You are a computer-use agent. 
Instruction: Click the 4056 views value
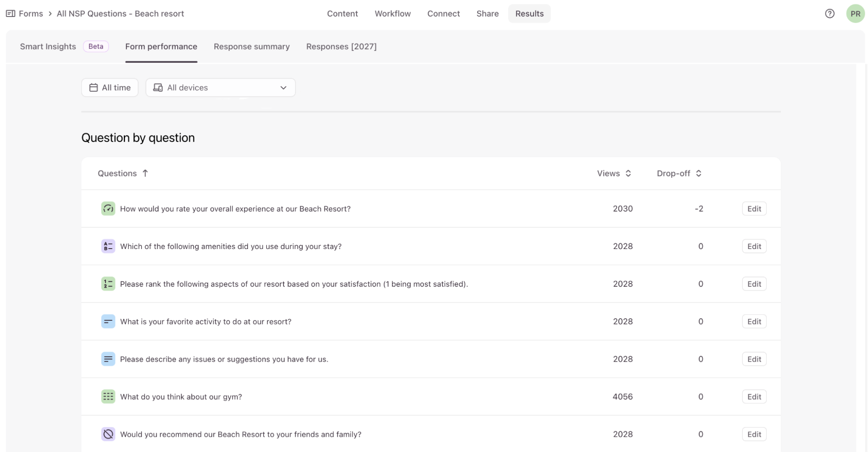click(623, 396)
